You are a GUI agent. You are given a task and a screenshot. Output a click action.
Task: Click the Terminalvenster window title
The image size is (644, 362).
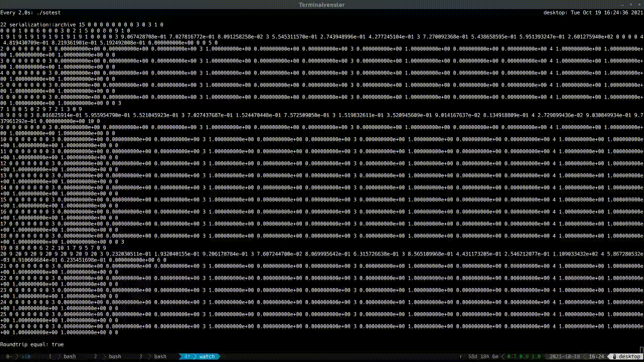(321, 5)
